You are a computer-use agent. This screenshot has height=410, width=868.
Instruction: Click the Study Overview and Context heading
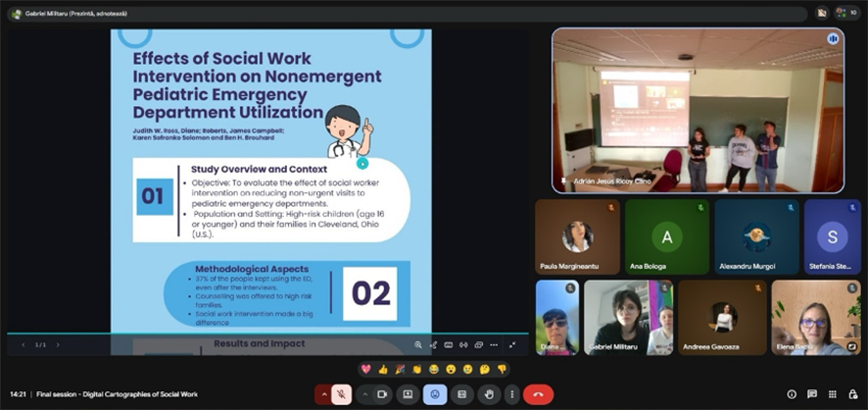click(x=259, y=169)
